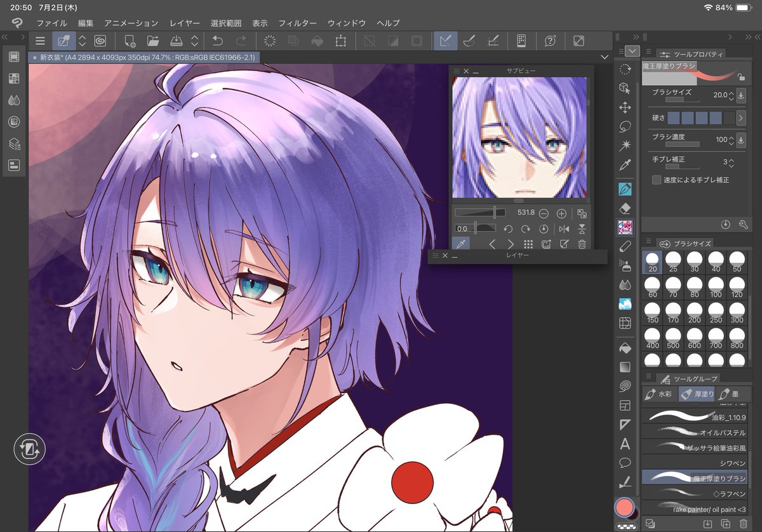Choose brush size preset 50
This screenshot has width=762, height=532.
coord(737,262)
